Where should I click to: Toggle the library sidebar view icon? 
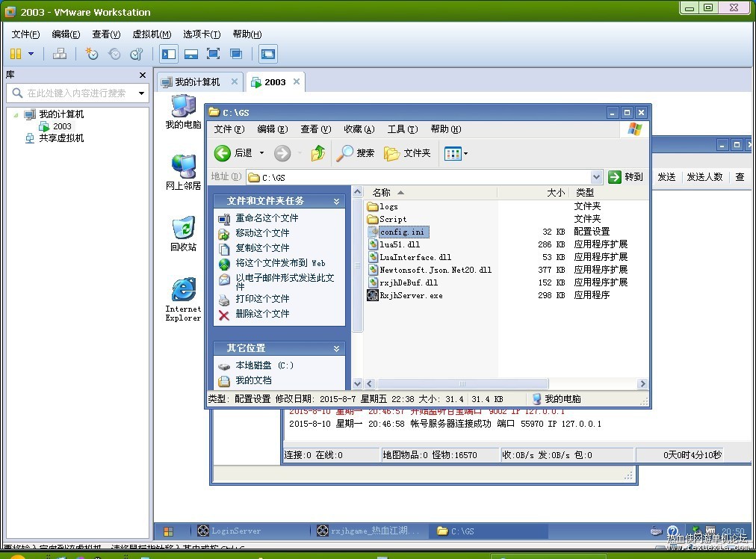coord(169,54)
